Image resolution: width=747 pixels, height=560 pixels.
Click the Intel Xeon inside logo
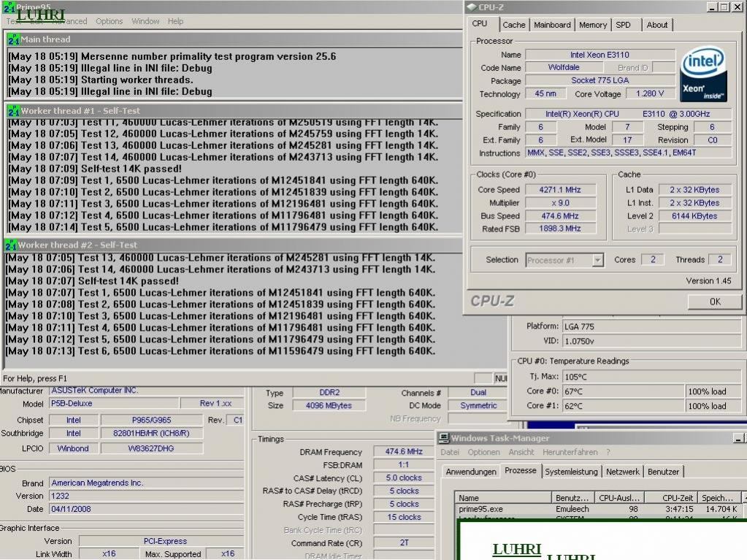[x=703, y=74]
